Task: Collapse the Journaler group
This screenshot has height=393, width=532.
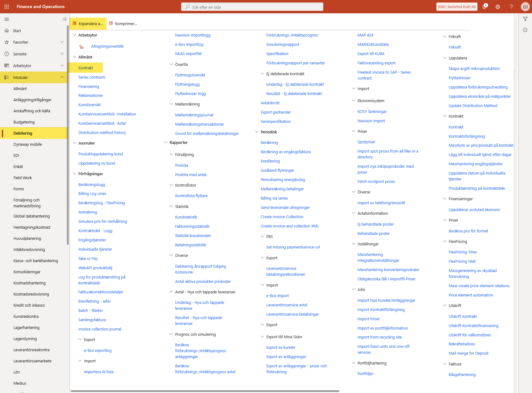Action: pos(75,143)
